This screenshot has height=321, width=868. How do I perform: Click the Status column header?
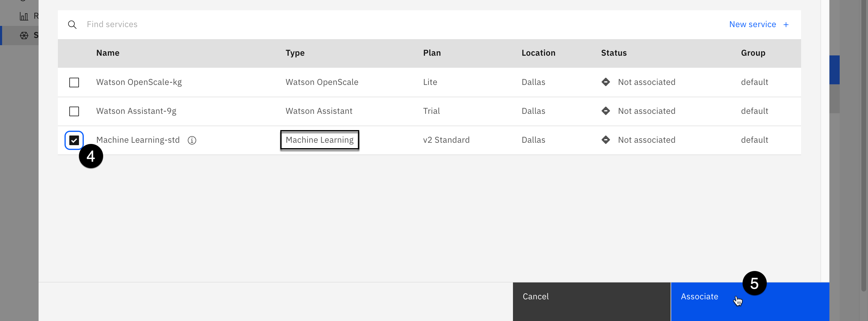[614, 53]
